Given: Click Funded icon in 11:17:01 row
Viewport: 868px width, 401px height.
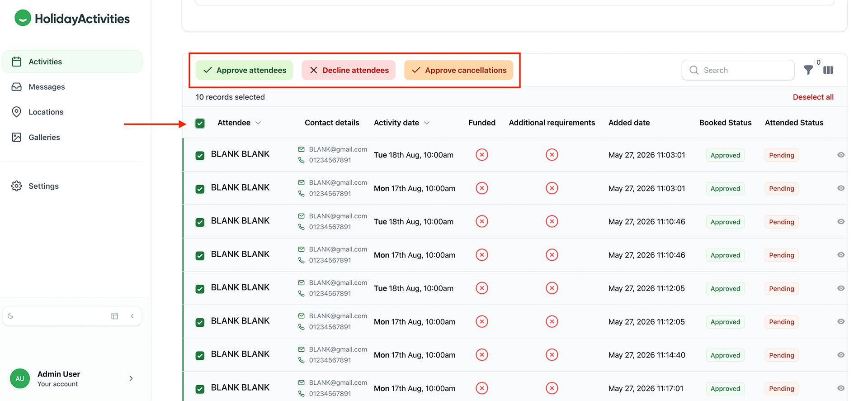Looking at the screenshot, I should pos(482,388).
